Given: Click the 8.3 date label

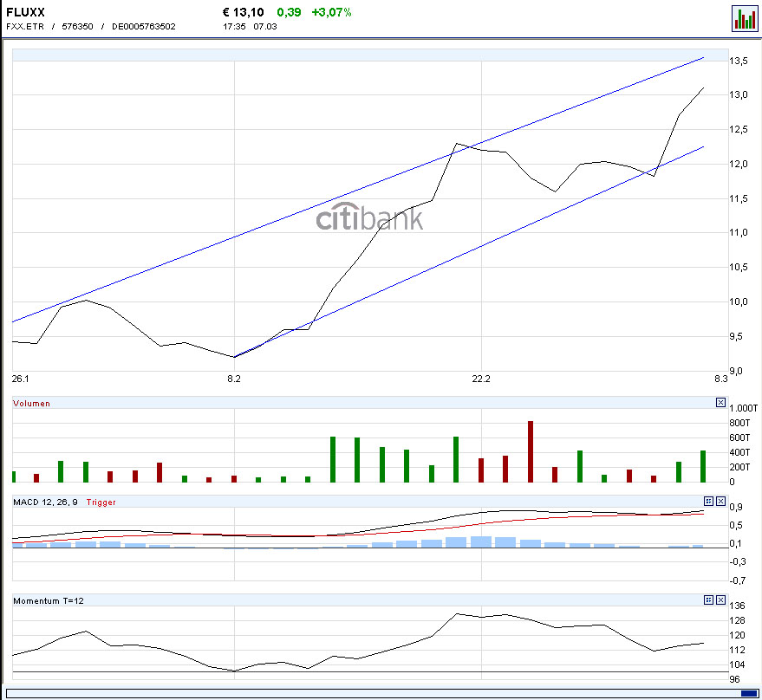Looking at the screenshot, I should pyautogui.click(x=721, y=379).
